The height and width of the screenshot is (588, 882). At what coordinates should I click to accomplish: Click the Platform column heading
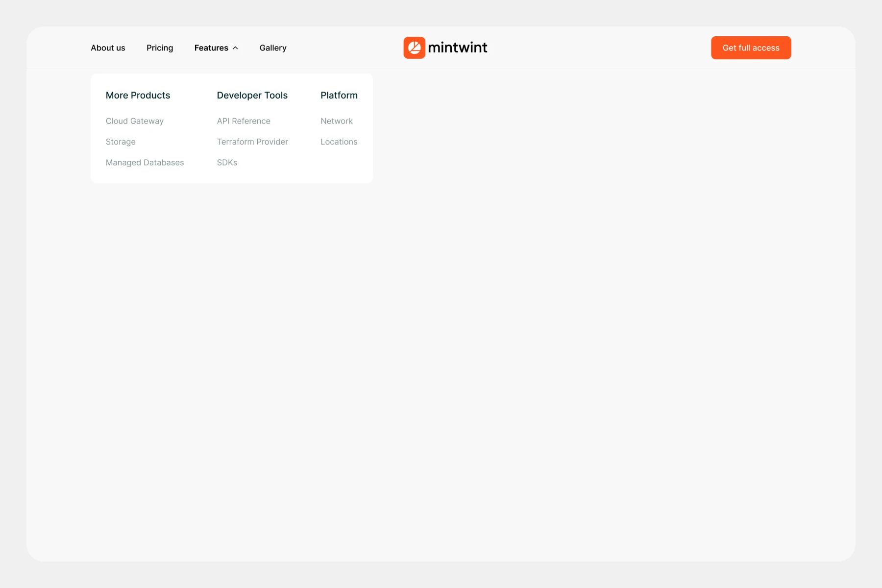pos(339,96)
